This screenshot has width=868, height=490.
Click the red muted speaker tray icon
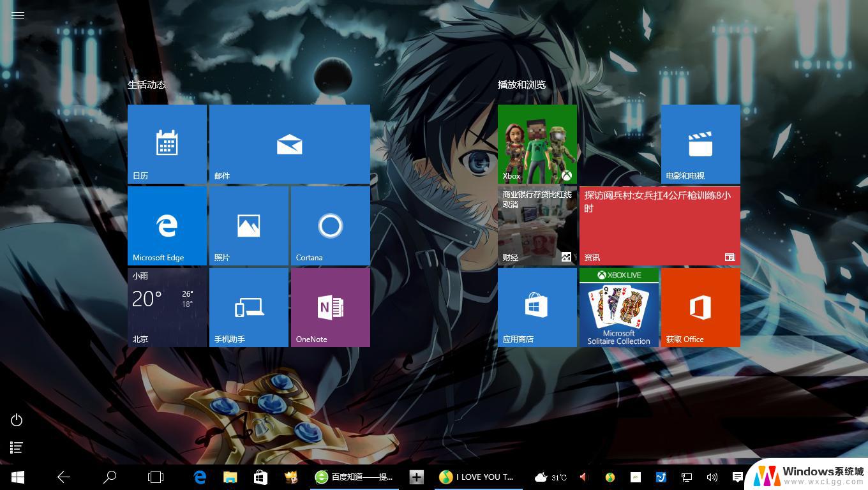click(x=584, y=477)
